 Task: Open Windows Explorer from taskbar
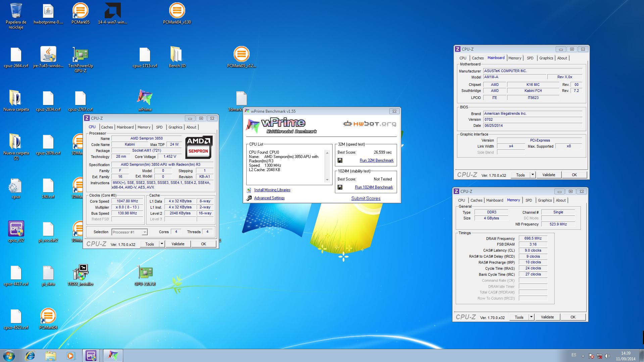click(51, 356)
